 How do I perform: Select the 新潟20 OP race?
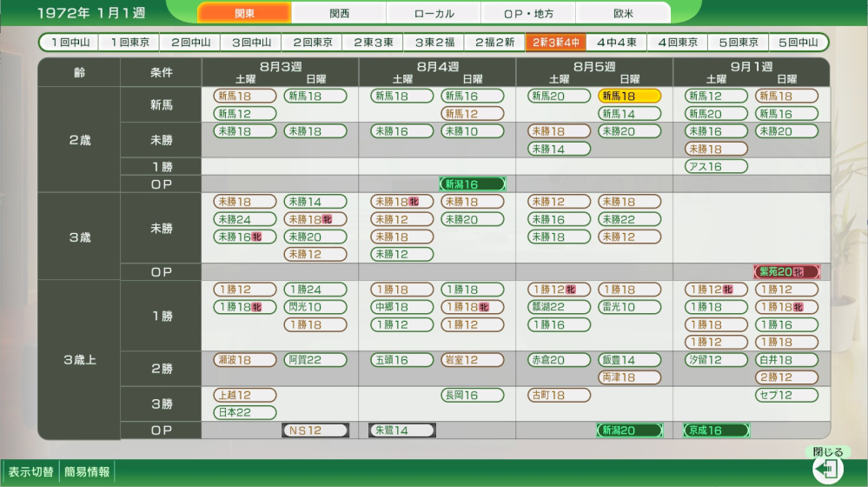tap(629, 430)
